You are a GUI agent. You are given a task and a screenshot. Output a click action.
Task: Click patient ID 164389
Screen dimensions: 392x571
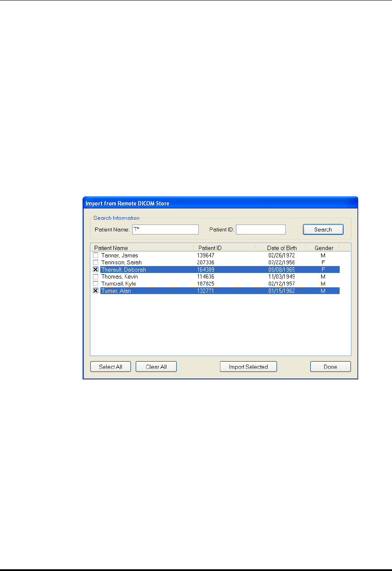pos(206,269)
